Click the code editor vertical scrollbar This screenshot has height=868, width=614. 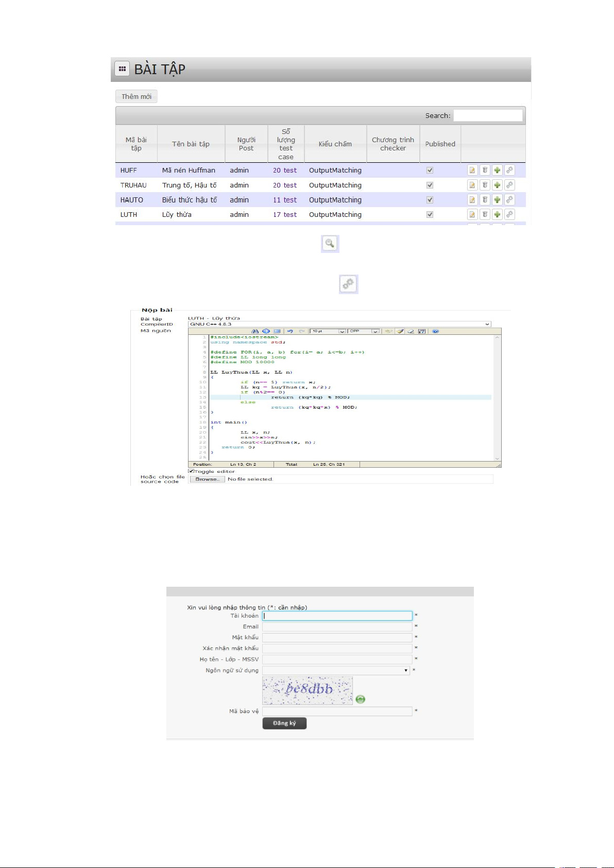point(498,397)
